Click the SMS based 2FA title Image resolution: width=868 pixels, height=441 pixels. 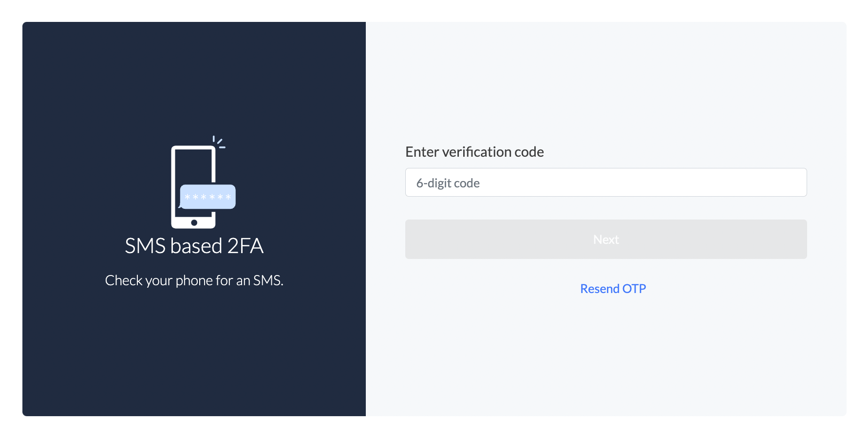194,246
